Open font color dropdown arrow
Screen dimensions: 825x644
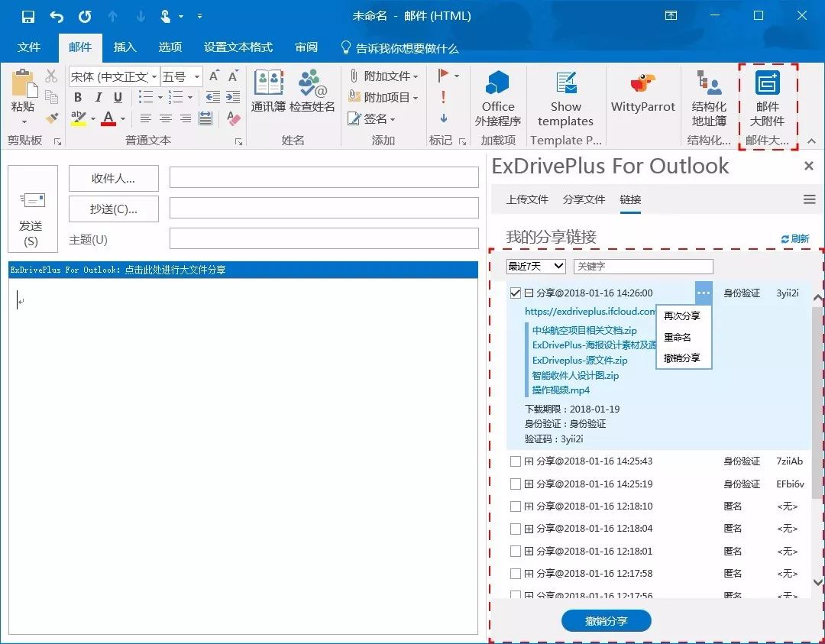pos(123,119)
